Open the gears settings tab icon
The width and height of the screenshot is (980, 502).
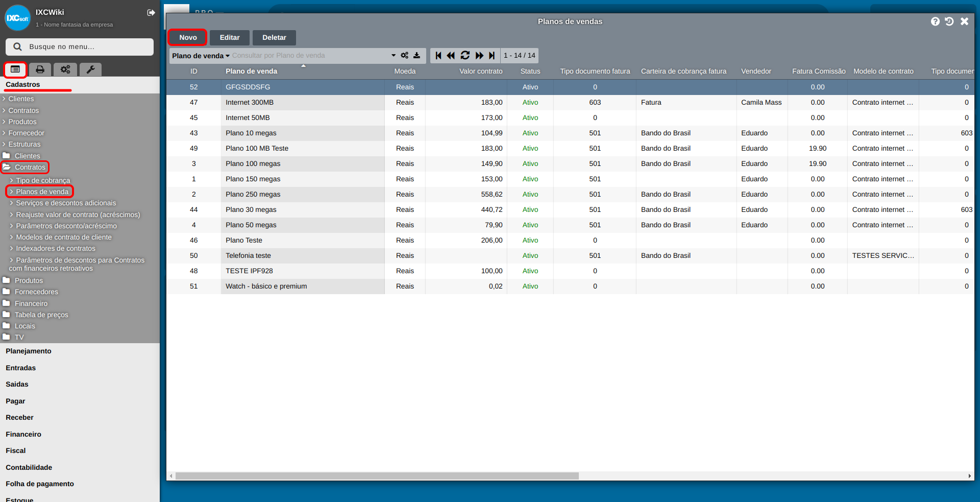[x=65, y=69]
